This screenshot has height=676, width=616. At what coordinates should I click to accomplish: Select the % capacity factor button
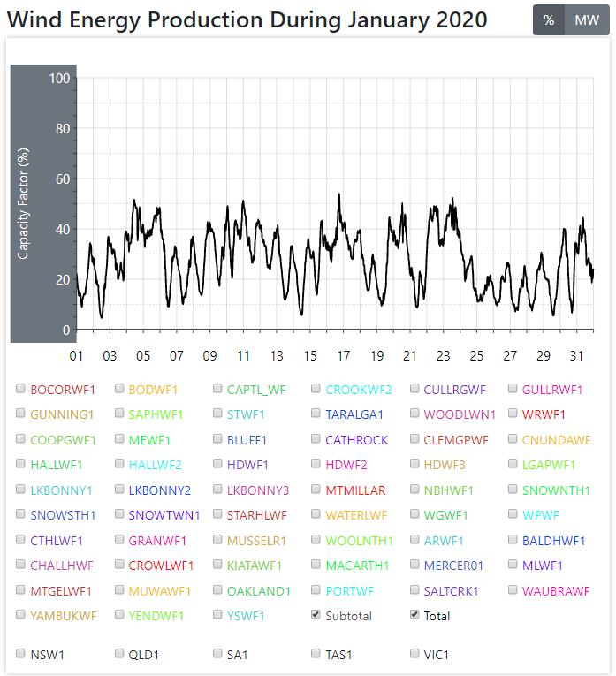549,20
